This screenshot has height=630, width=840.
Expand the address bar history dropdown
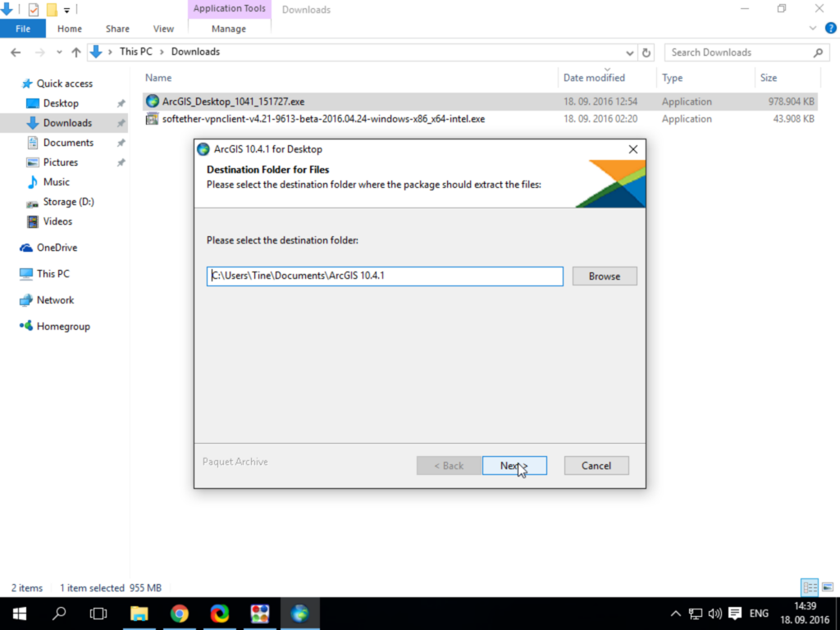click(629, 52)
